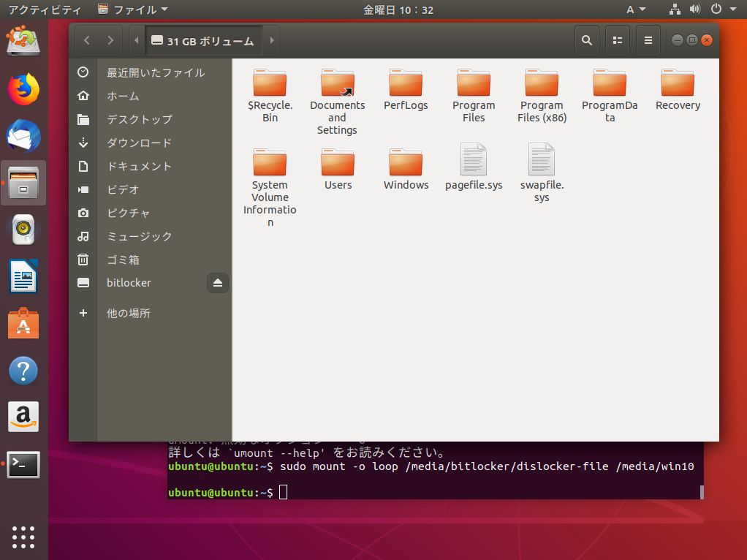Open the input method A dropdown
This screenshot has width=747, height=560.
pos(636,10)
